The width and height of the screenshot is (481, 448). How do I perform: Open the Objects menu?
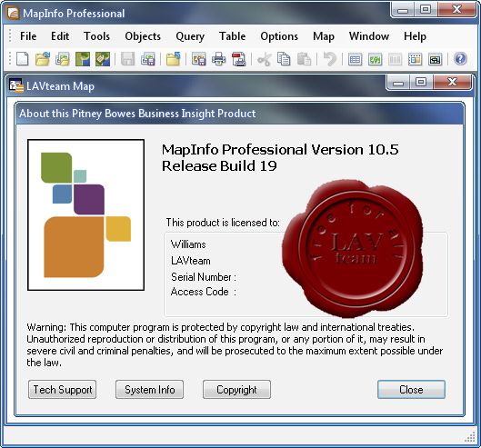[x=143, y=36]
